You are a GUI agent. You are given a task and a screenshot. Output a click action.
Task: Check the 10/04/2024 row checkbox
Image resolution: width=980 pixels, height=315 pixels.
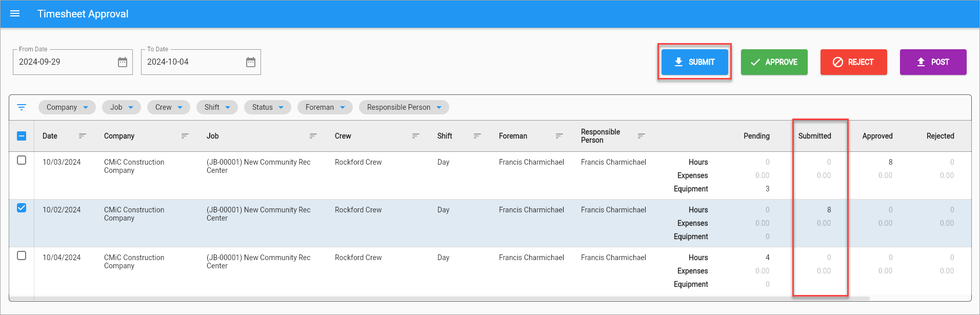(x=22, y=255)
